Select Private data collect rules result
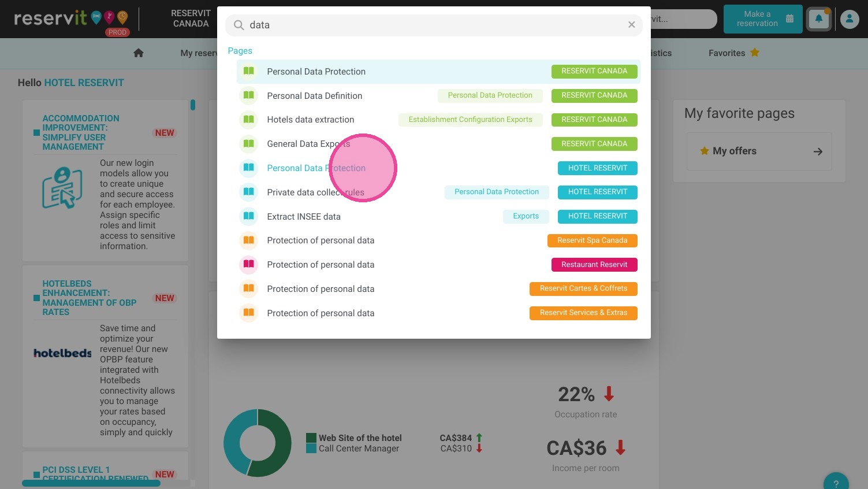Image resolution: width=868 pixels, height=489 pixels. pyautogui.click(x=315, y=192)
